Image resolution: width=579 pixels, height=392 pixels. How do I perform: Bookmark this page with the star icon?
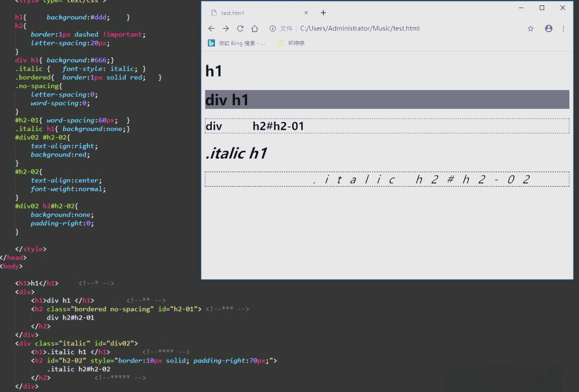coord(531,28)
